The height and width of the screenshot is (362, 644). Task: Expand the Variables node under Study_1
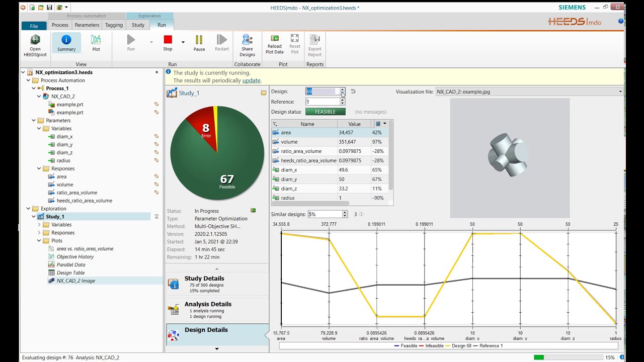pyautogui.click(x=39, y=225)
